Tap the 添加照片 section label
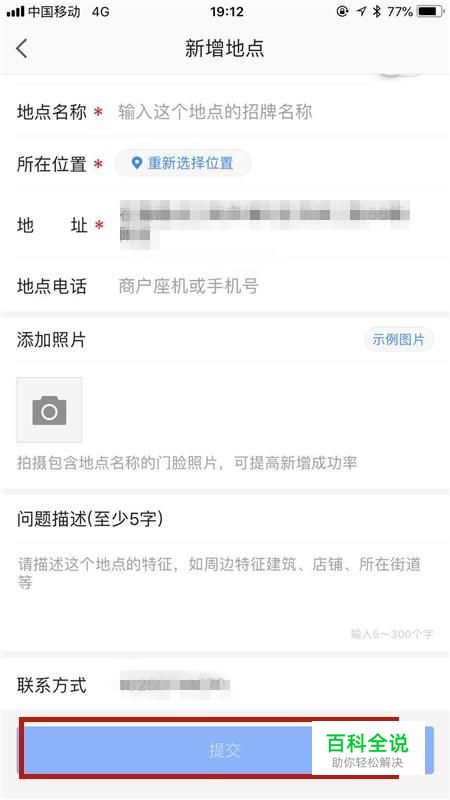This screenshot has width=450, height=800. click(x=51, y=339)
